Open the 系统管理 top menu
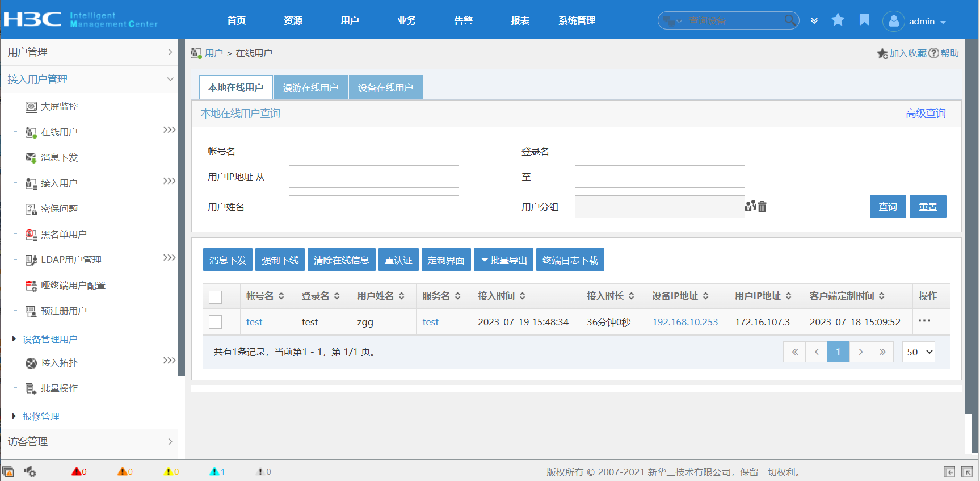Viewport: 980px width, 481px height. [x=577, y=21]
